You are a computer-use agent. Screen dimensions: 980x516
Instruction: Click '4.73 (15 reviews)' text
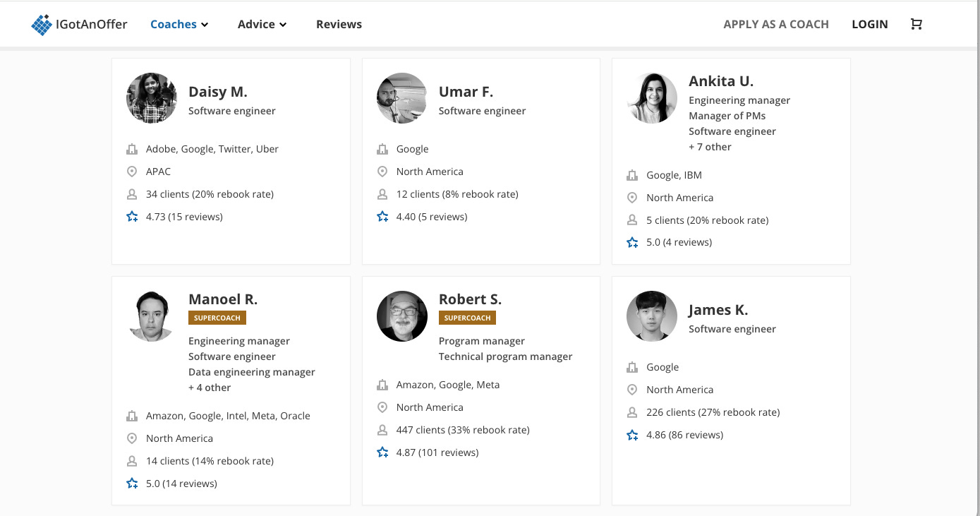pyautogui.click(x=184, y=217)
